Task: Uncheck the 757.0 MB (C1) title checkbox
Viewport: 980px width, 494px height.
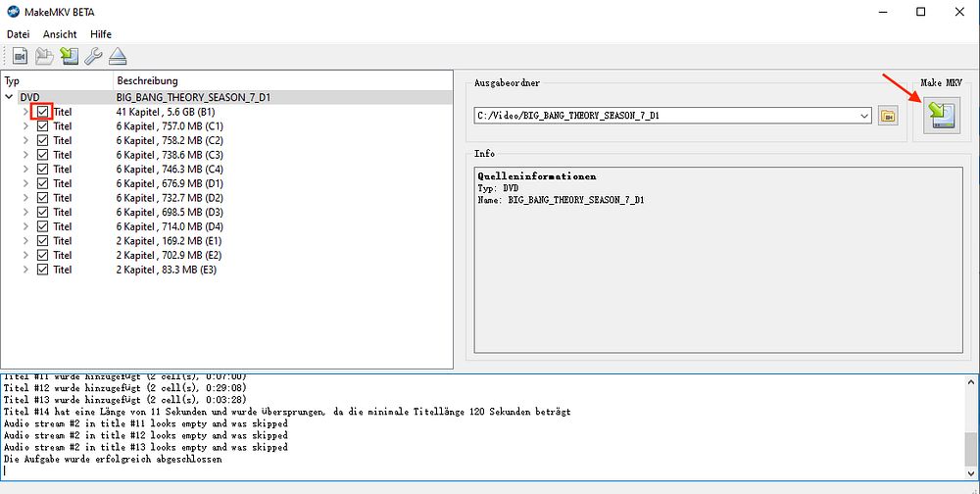Action: (42, 126)
